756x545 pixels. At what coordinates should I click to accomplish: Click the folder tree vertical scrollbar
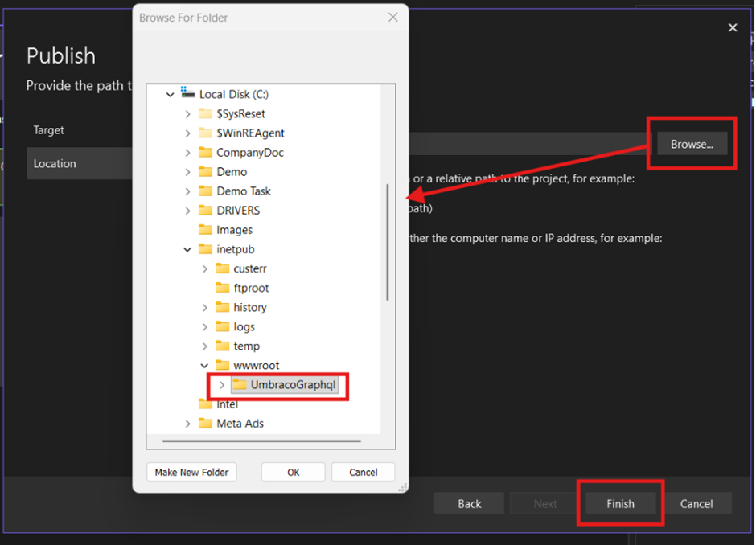(x=388, y=241)
